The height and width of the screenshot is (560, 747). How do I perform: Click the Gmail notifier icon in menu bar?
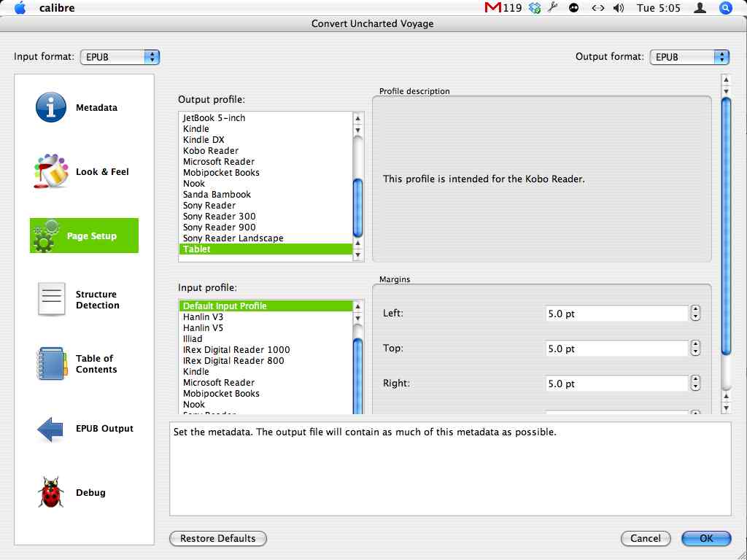[x=492, y=7]
